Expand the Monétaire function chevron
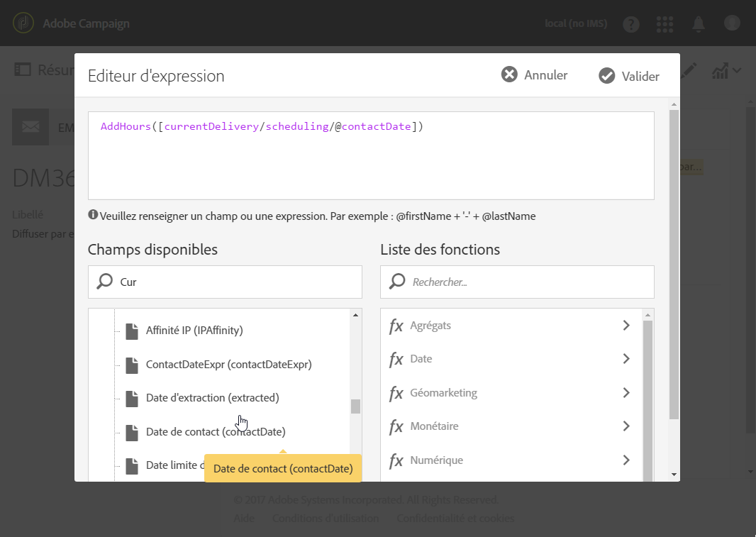Screen dimensions: 756x537 coord(626,426)
